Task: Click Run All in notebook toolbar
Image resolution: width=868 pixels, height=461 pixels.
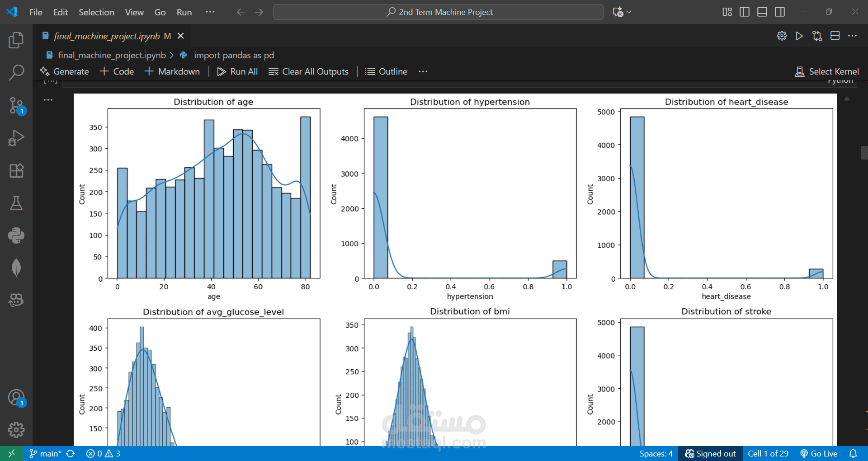Action: click(237, 71)
